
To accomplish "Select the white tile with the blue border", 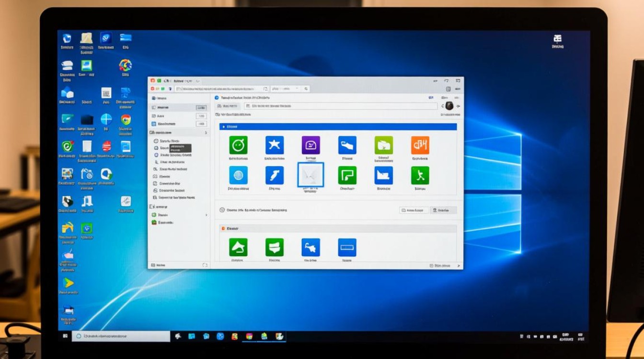I will pos(310,175).
